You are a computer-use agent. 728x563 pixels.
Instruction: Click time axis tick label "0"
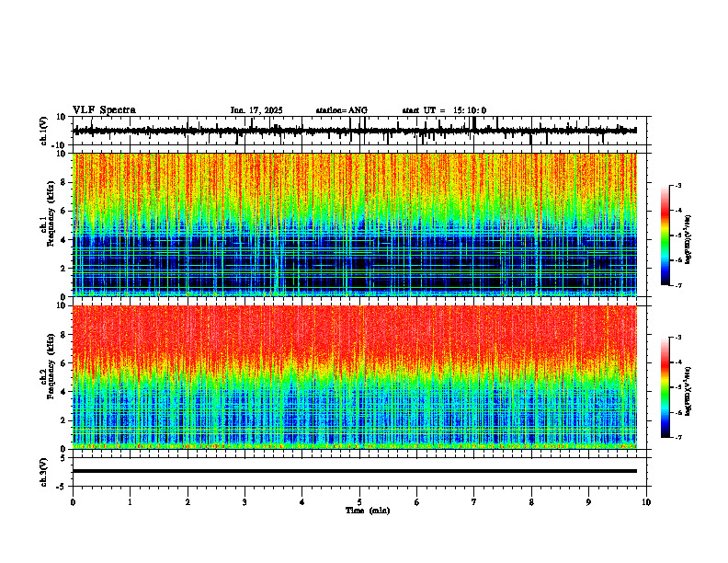73,502
